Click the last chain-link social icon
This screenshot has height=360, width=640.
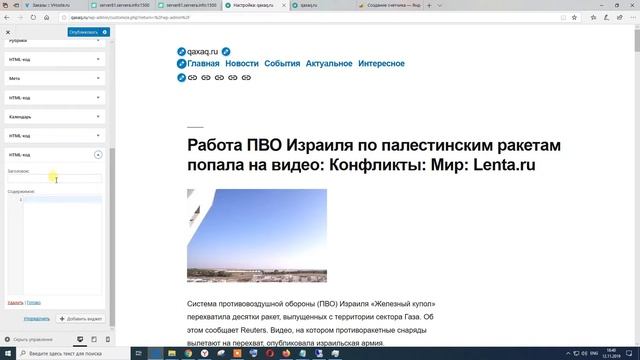coord(246,78)
